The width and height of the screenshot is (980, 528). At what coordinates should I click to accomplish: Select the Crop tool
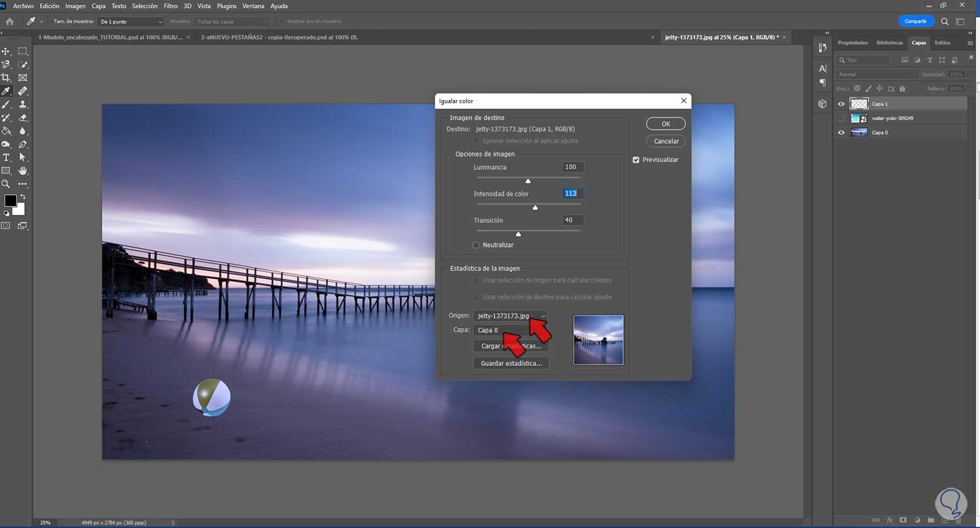pyautogui.click(x=7, y=78)
